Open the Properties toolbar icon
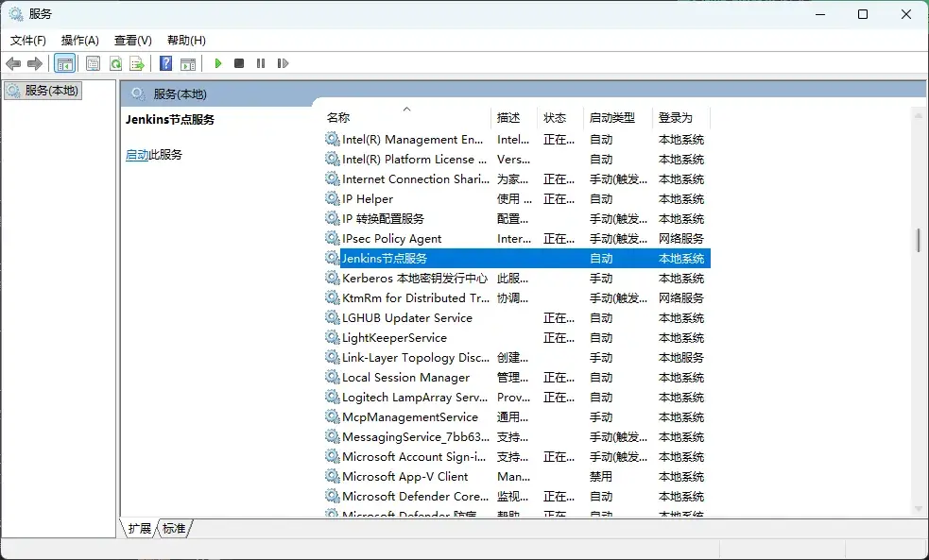The width and height of the screenshot is (929, 560). [93, 63]
